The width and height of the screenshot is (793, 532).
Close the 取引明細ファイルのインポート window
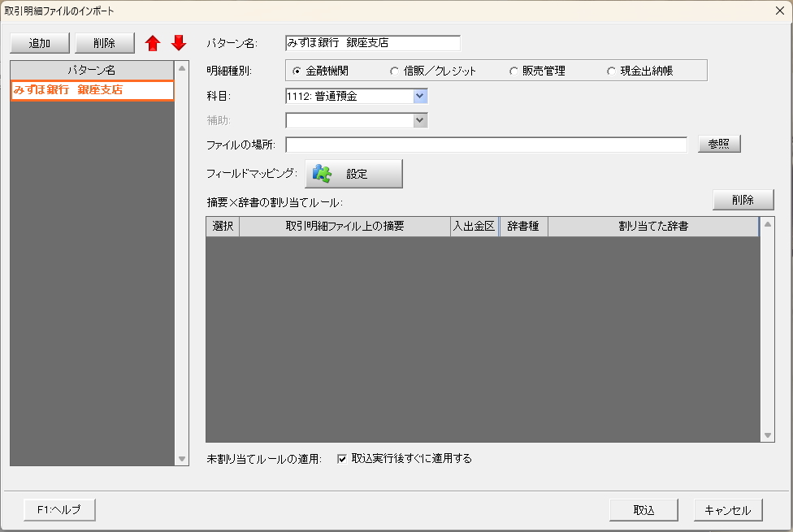pos(780,11)
